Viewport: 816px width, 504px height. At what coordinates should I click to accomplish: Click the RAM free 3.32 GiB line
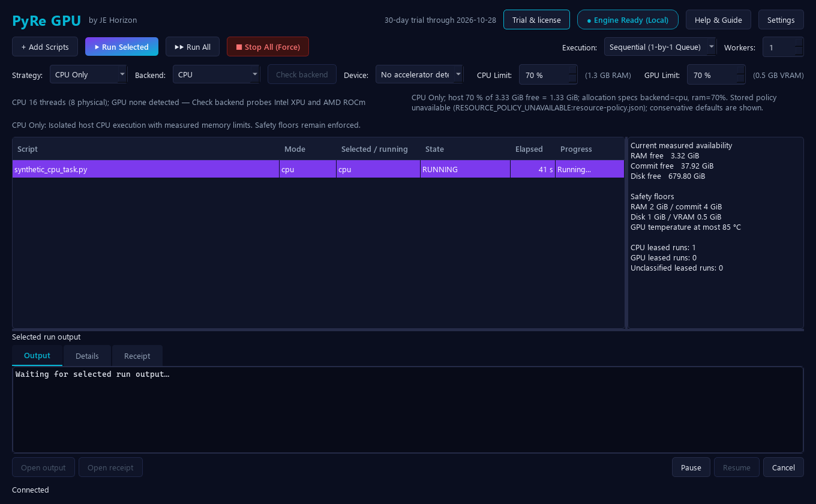665,156
